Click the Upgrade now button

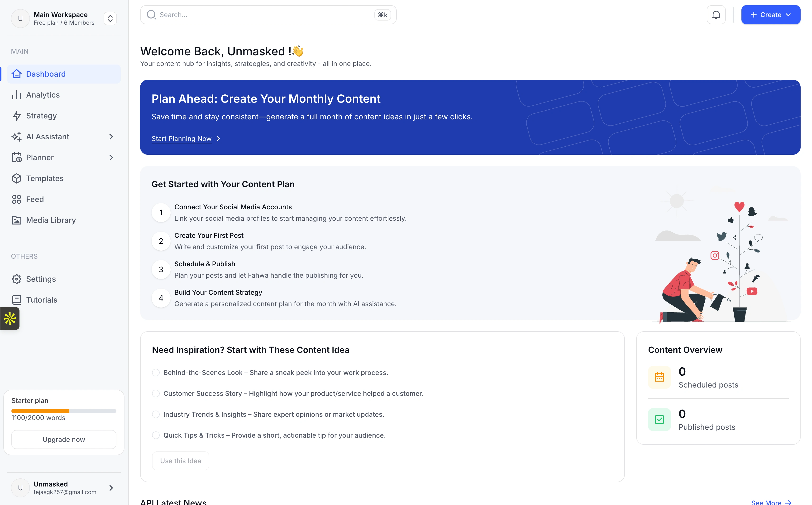pyautogui.click(x=63, y=440)
